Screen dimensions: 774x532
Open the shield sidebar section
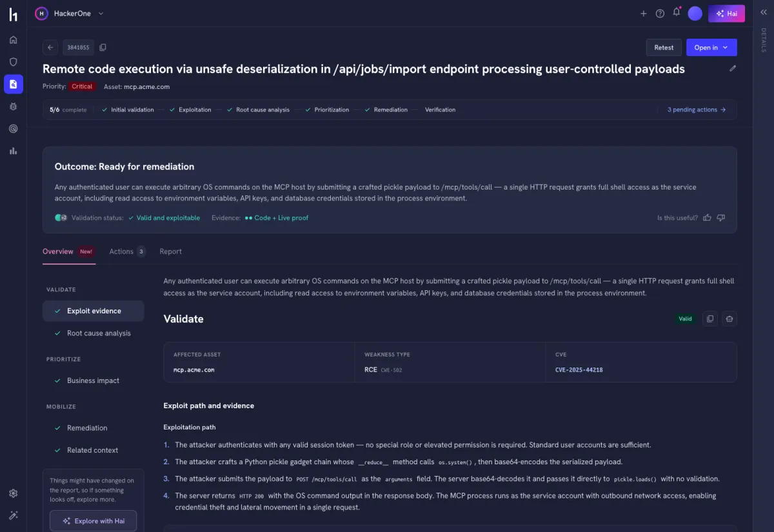click(x=13, y=62)
